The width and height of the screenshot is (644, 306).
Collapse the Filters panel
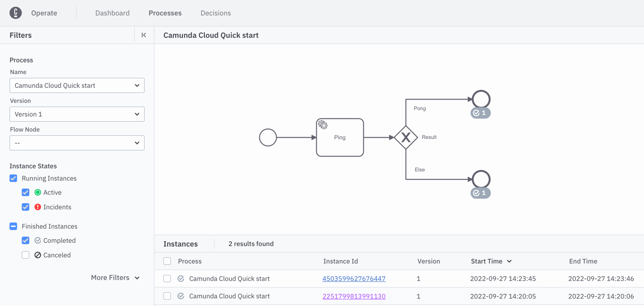(x=144, y=35)
